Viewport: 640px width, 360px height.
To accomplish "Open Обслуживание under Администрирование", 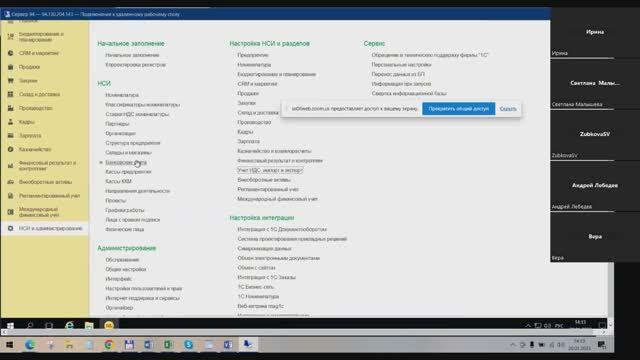I will coord(122,260).
